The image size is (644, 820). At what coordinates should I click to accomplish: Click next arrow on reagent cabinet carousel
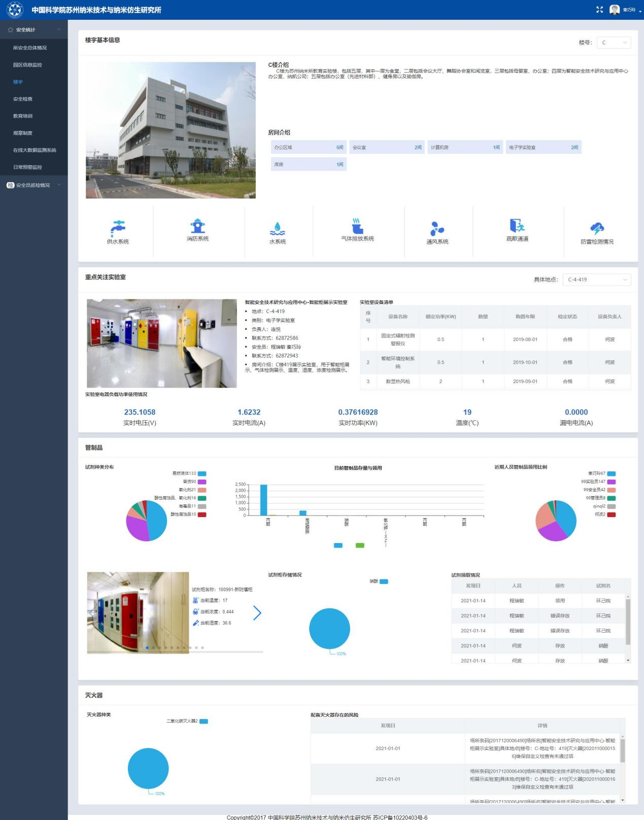click(257, 613)
